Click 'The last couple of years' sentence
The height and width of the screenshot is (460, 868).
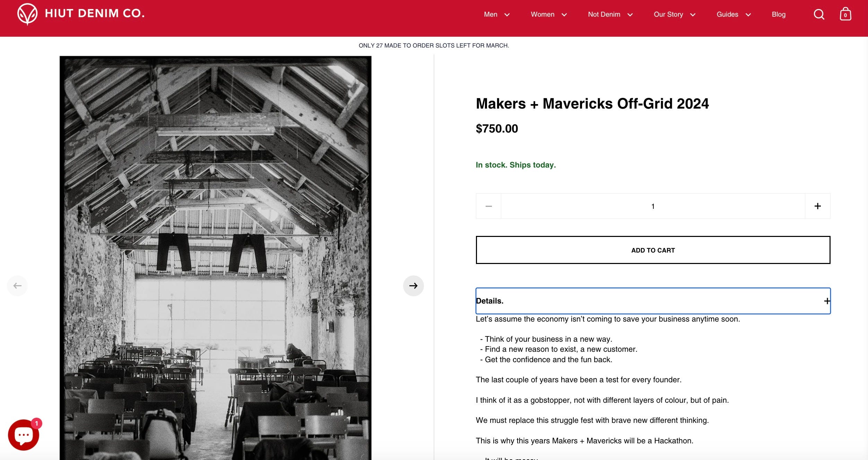[579, 380]
